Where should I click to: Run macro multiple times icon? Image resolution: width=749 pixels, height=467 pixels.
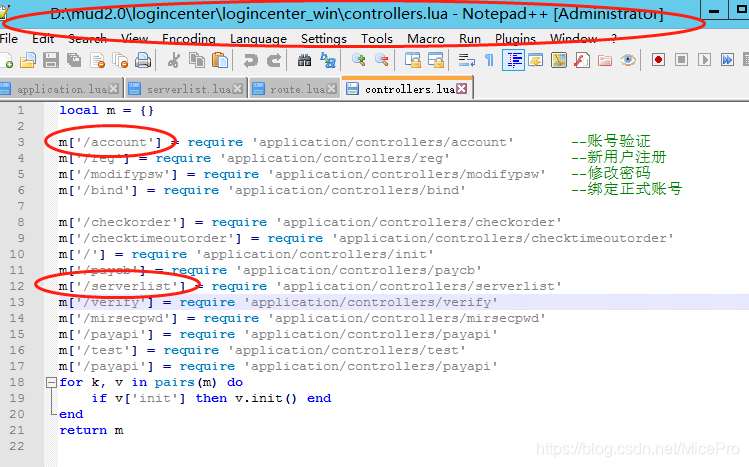click(x=727, y=60)
